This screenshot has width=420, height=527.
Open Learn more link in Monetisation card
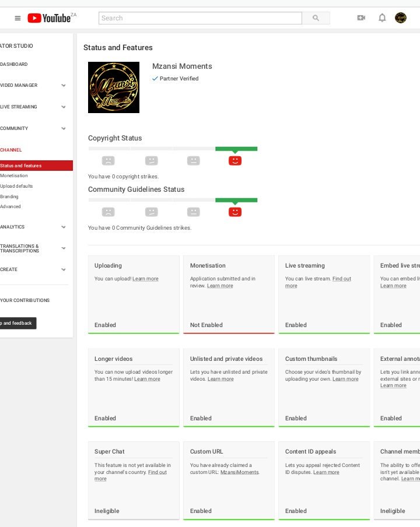tap(220, 286)
